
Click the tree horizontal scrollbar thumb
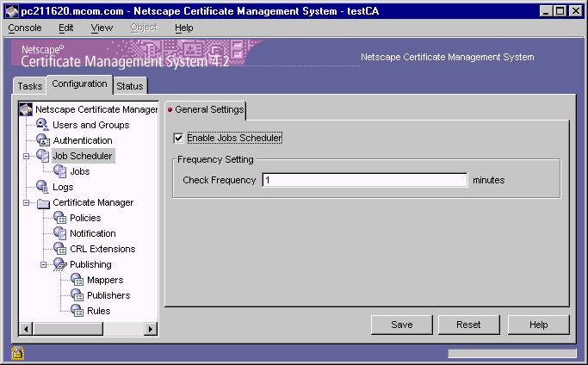coord(68,330)
